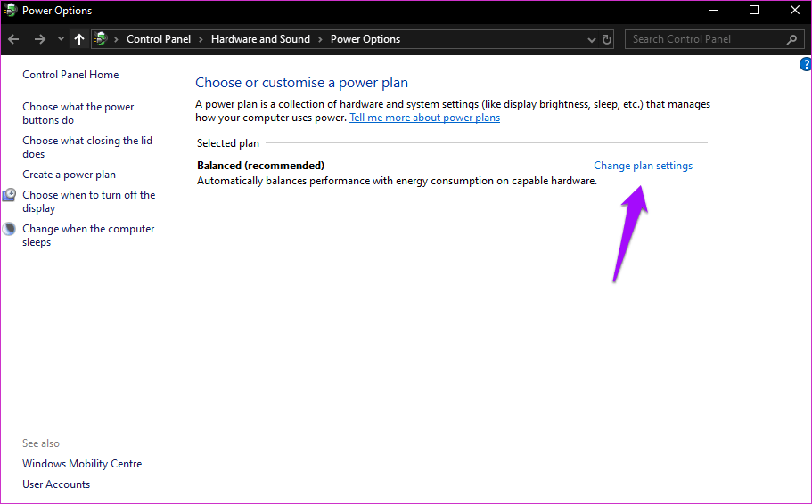Open Tell me more about power plans
This screenshot has height=504, width=812.
(x=424, y=118)
